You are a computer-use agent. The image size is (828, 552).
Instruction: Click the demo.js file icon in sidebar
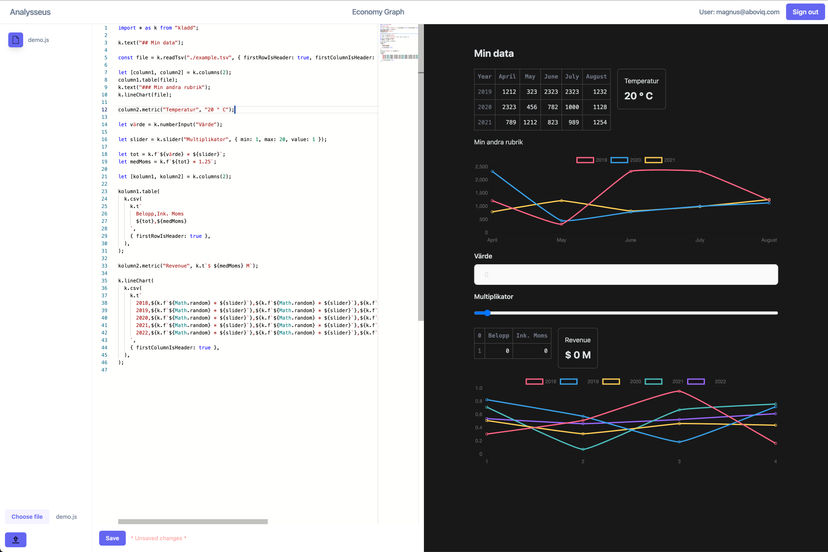point(16,40)
